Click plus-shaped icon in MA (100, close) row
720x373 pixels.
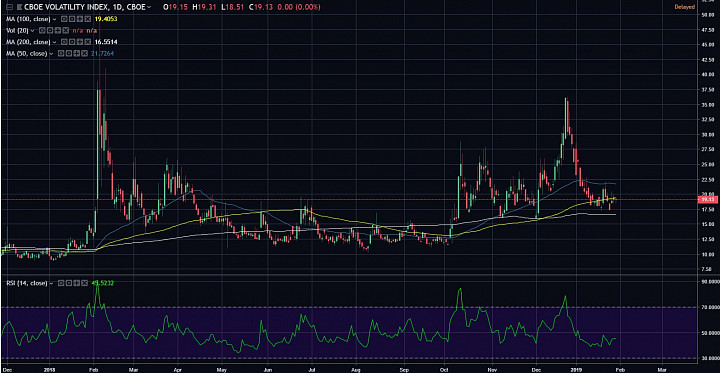click(79, 19)
